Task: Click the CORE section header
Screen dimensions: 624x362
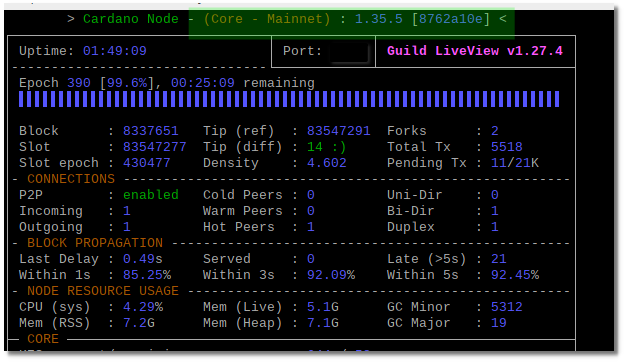Action: [x=43, y=339]
